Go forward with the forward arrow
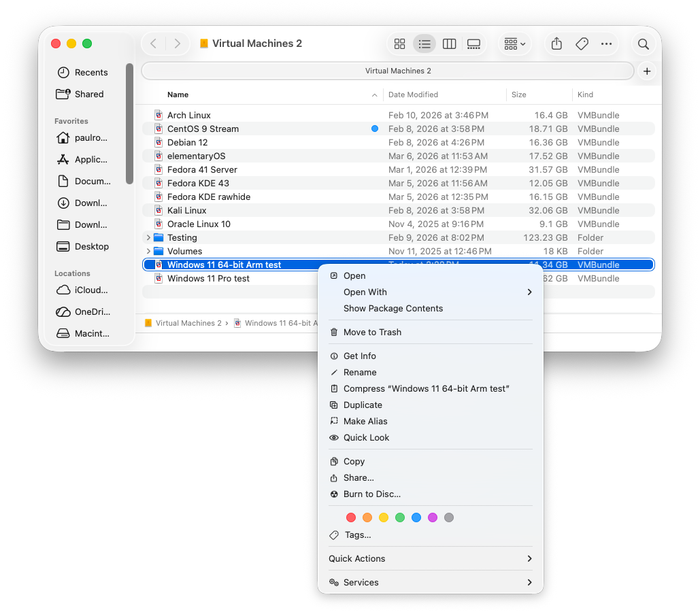Screen dimensions: 700x612 (178, 44)
